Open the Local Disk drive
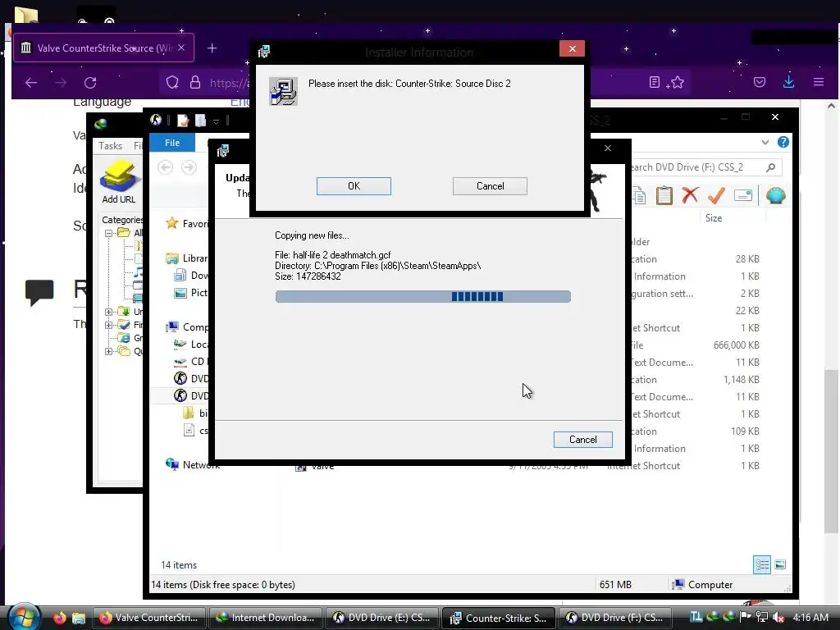Image resolution: width=840 pixels, height=630 pixels. (190, 344)
